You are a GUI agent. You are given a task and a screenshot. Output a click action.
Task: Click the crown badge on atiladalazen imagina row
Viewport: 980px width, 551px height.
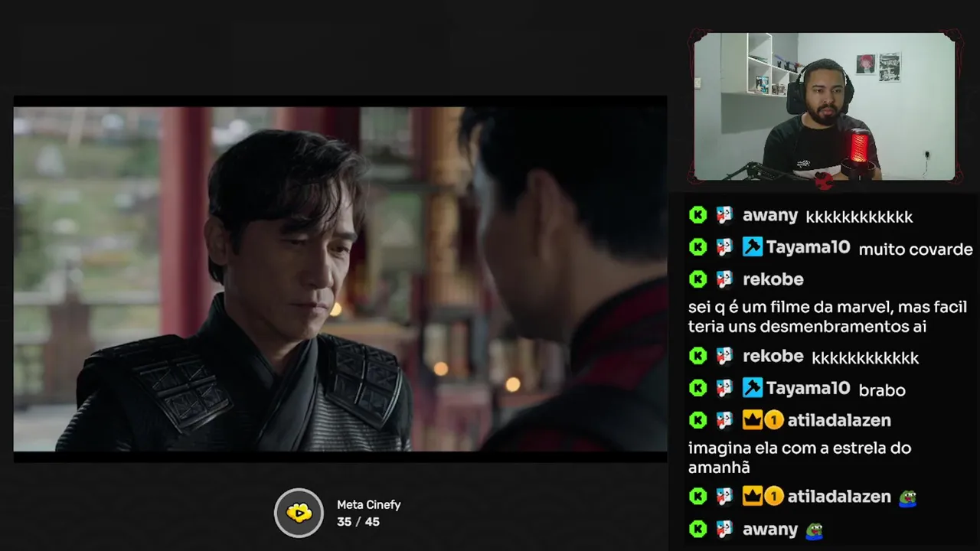tap(753, 420)
